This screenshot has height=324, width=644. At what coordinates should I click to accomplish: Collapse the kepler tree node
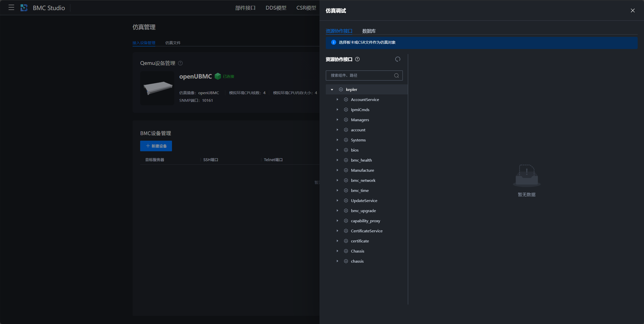[x=332, y=90]
